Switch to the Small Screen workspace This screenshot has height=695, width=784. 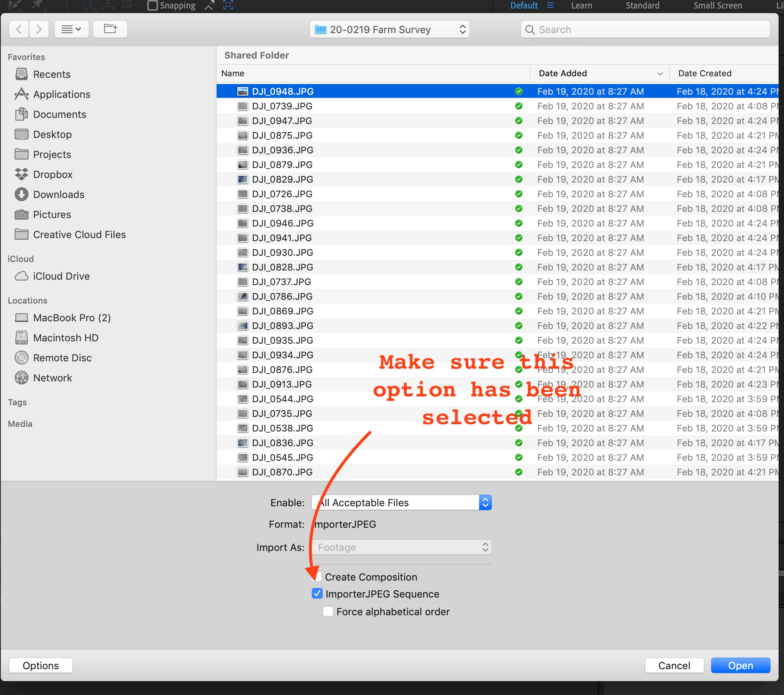coord(717,5)
